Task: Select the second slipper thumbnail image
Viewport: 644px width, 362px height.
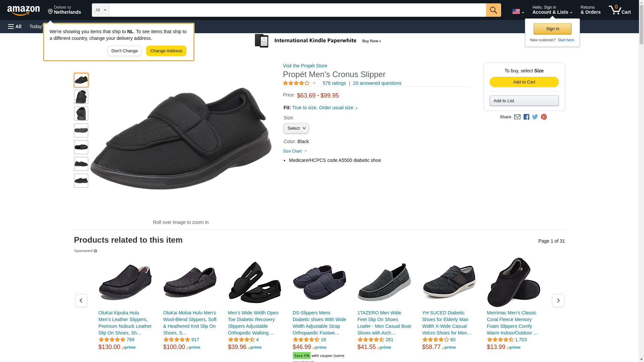Action: point(81,97)
